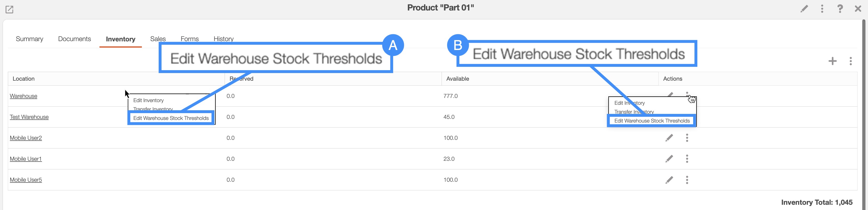Click the edit pencil in the title bar
The height and width of the screenshot is (210, 868).
(804, 9)
